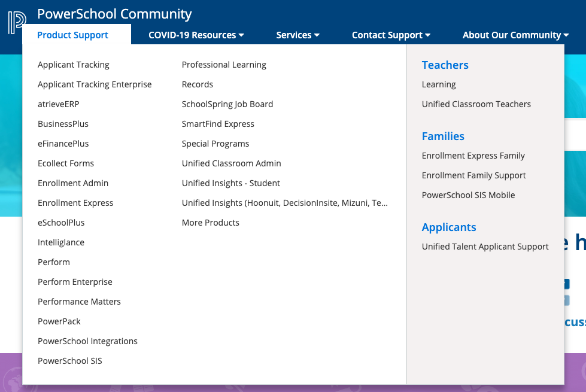This screenshot has height=392, width=586.
Task: Open Unified Insights - Student page
Action: pyautogui.click(x=230, y=184)
